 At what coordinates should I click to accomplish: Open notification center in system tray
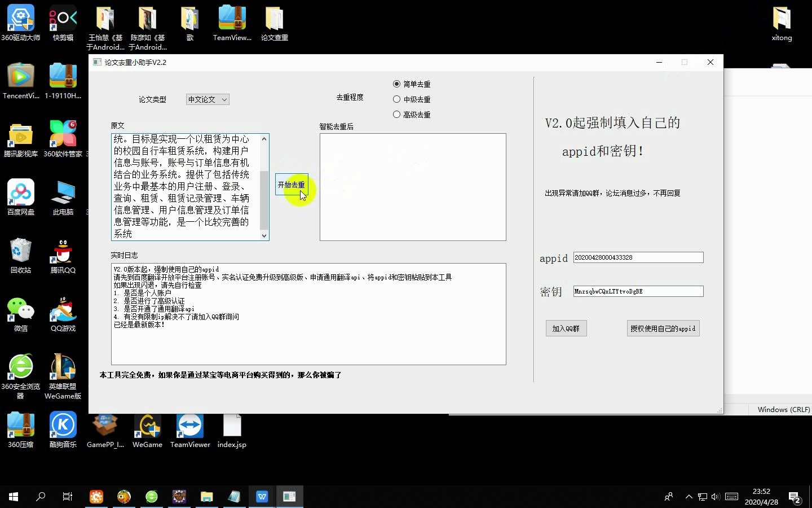point(795,497)
